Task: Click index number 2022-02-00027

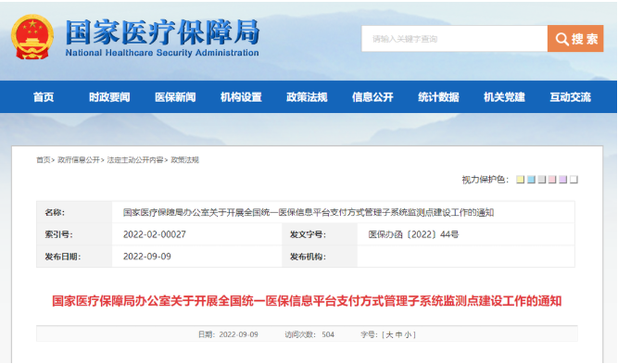Action: 155,234
